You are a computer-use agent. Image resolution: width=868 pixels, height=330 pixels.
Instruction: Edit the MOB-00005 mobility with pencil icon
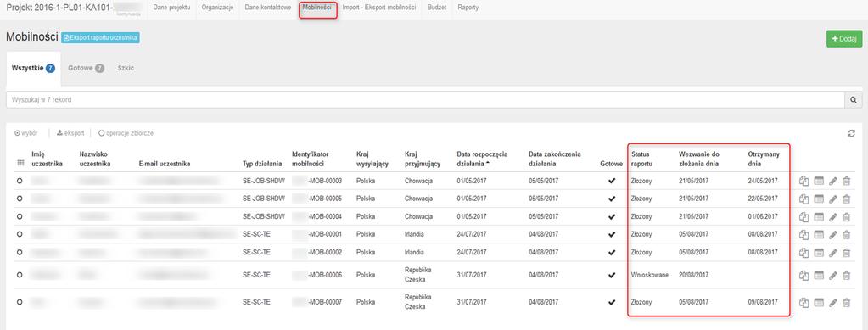click(833, 199)
